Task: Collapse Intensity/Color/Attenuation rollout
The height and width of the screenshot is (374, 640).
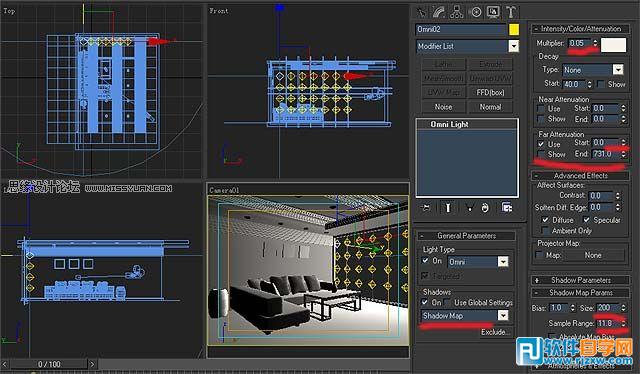Action: coord(580,29)
